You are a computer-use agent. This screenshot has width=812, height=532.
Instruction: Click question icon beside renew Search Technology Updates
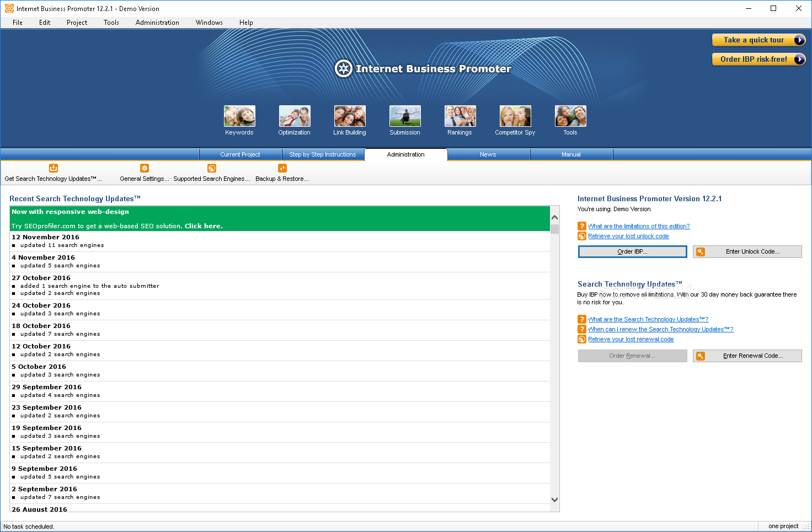582,329
